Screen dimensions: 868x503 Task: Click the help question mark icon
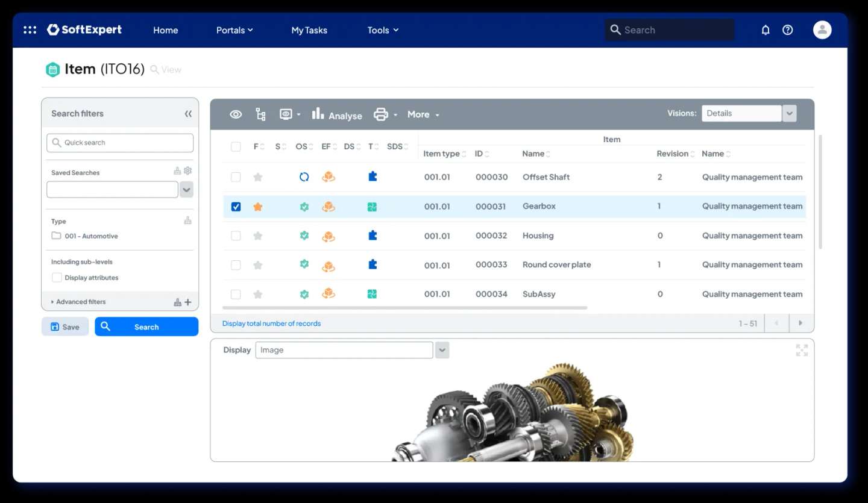coord(787,30)
